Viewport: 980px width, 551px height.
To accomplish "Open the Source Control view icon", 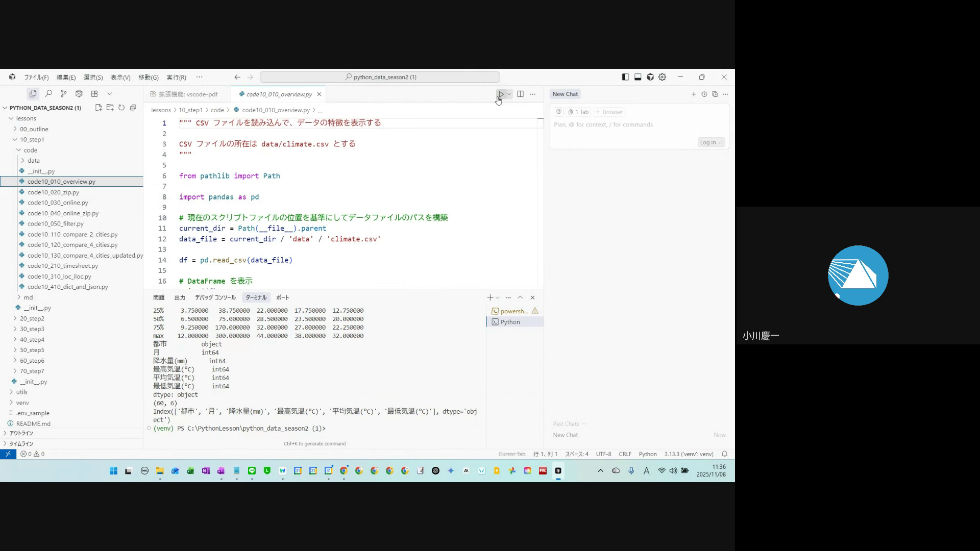I will pos(63,94).
